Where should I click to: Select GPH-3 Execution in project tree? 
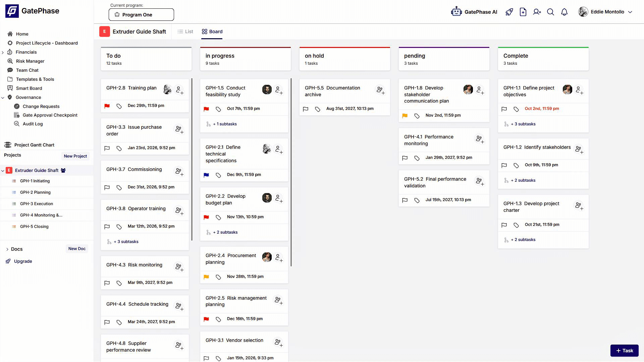37,204
